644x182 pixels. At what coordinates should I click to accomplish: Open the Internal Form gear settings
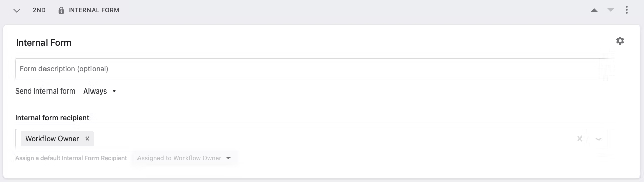(620, 41)
